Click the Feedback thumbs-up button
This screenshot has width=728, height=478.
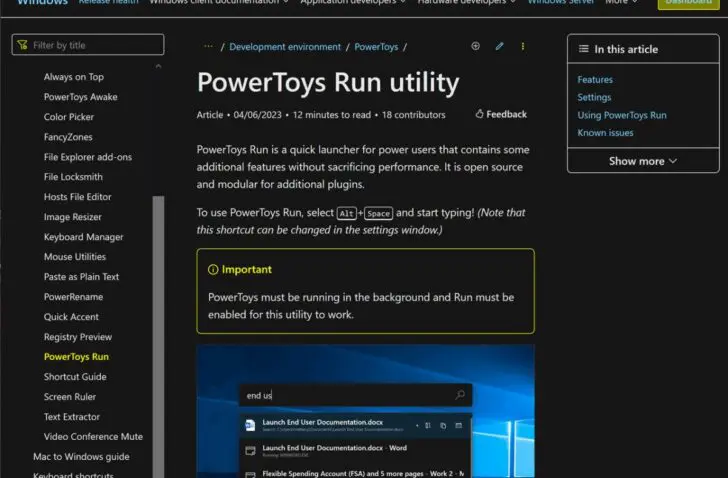click(x=501, y=114)
